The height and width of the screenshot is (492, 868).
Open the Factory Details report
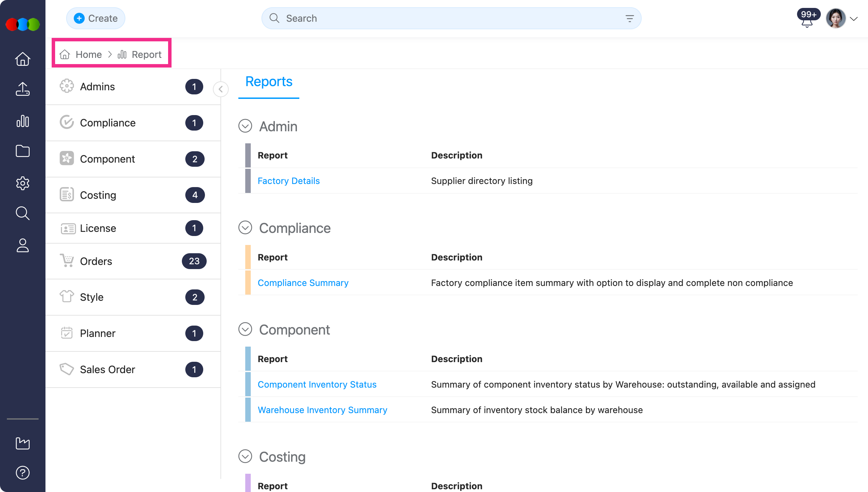289,181
